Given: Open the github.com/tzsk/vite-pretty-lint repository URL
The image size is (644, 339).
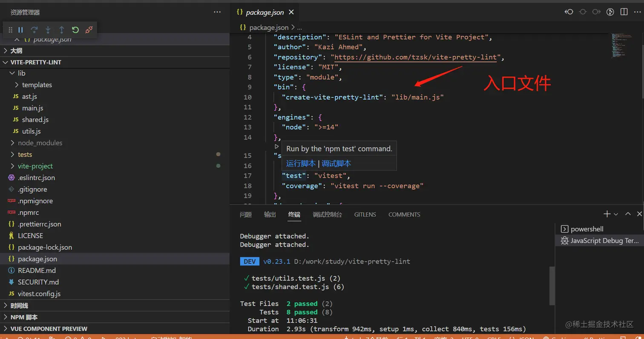Looking at the screenshot, I should tap(416, 57).
